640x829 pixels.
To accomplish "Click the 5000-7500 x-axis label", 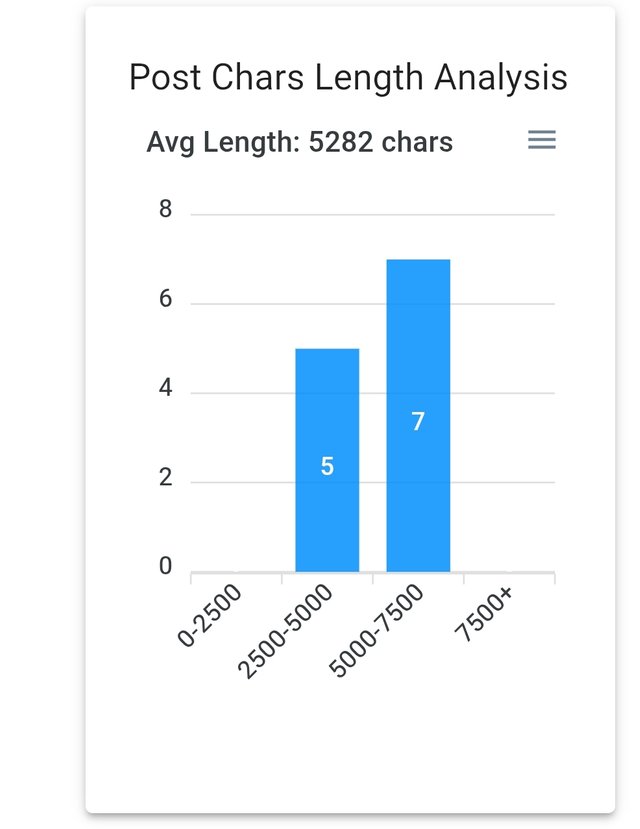I will pos(376,631).
